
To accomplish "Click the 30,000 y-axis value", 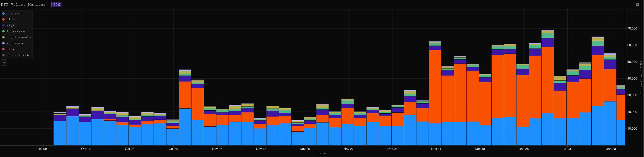I will [632, 95].
